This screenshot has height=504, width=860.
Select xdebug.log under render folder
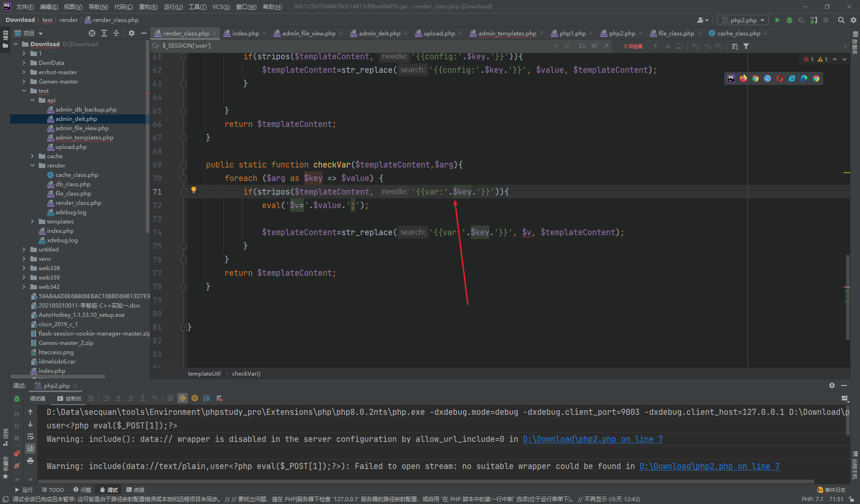point(70,212)
